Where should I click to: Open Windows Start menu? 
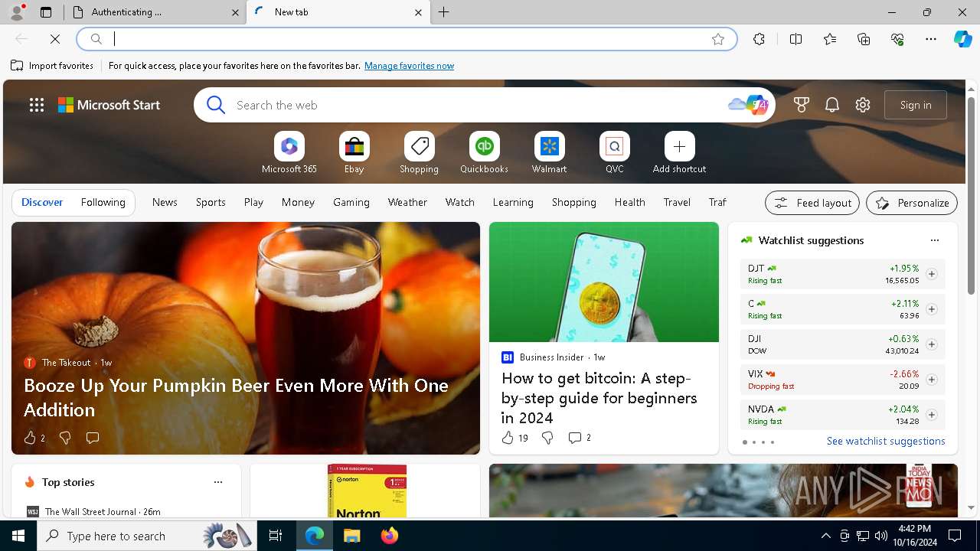(x=18, y=536)
